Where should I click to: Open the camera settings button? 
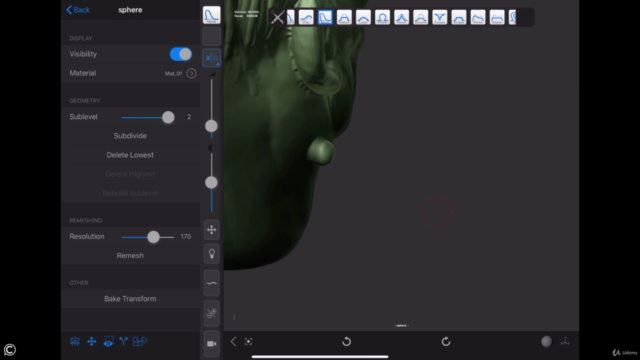(x=211, y=344)
